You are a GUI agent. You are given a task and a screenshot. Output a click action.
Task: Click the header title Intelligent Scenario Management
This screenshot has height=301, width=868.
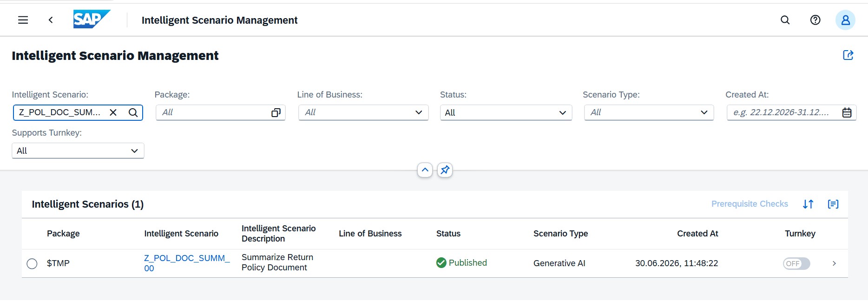[220, 20]
